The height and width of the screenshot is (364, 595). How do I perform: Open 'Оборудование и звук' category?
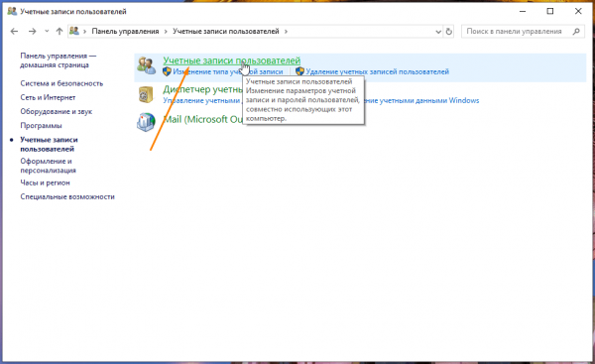[57, 112]
